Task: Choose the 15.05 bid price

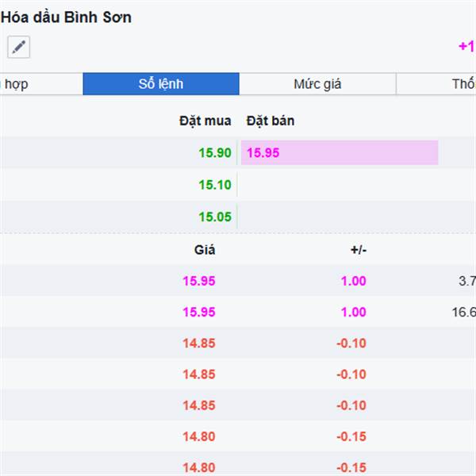Action: pyautogui.click(x=215, y=217)
